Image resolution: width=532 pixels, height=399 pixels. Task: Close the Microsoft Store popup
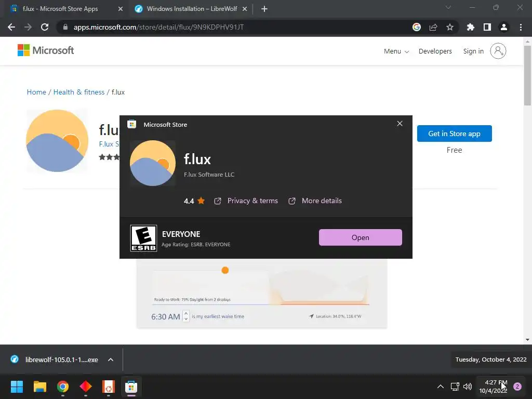coord(400,124)
